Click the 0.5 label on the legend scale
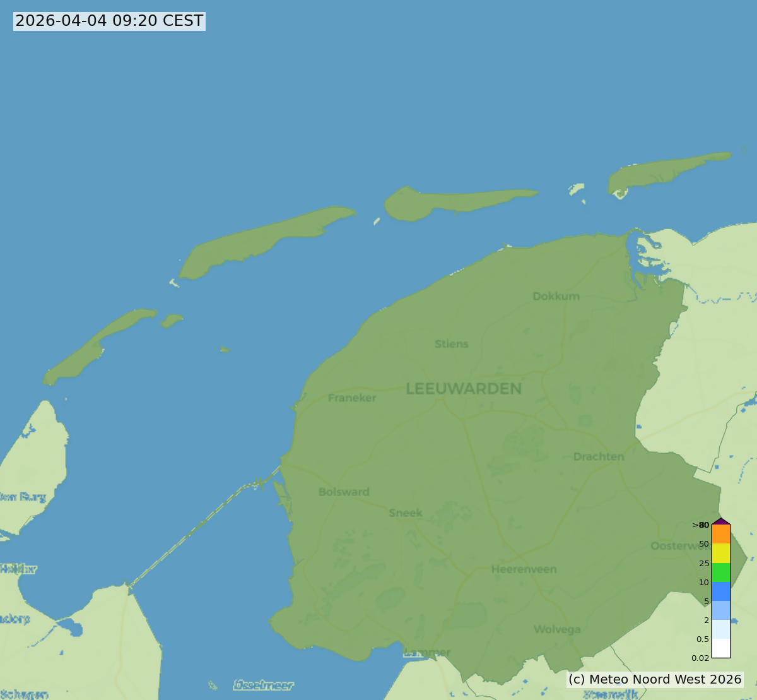757x700 pixels. point(702,639)
